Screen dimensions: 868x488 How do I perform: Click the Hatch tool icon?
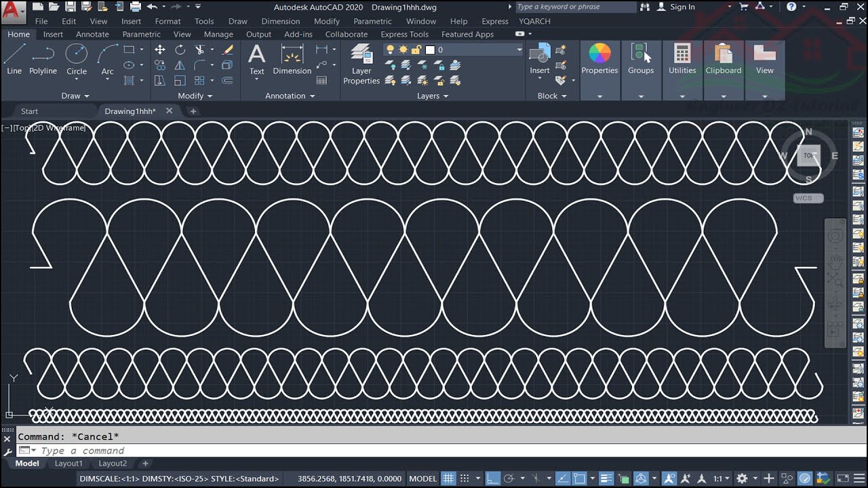[129, 81]
